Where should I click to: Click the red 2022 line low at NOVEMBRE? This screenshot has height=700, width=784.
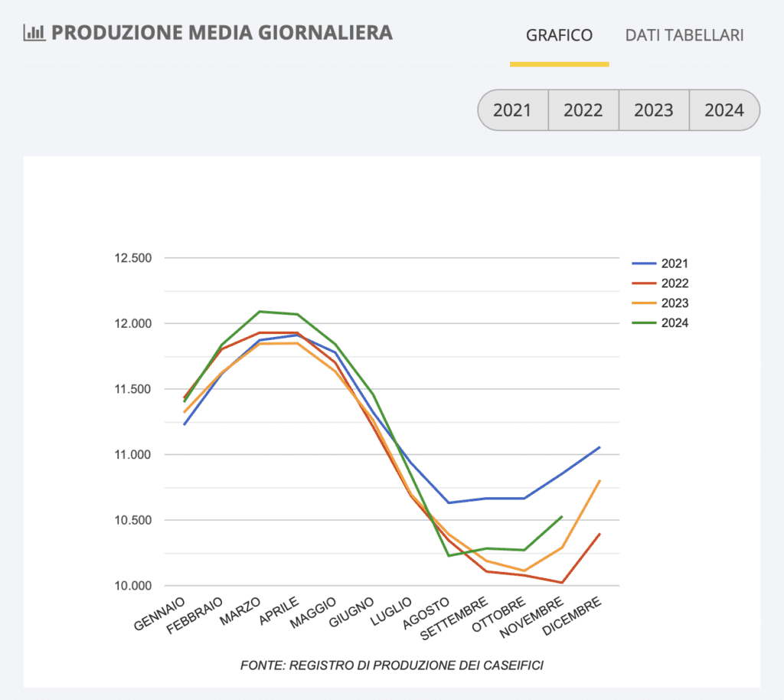(x=562, y=583)
